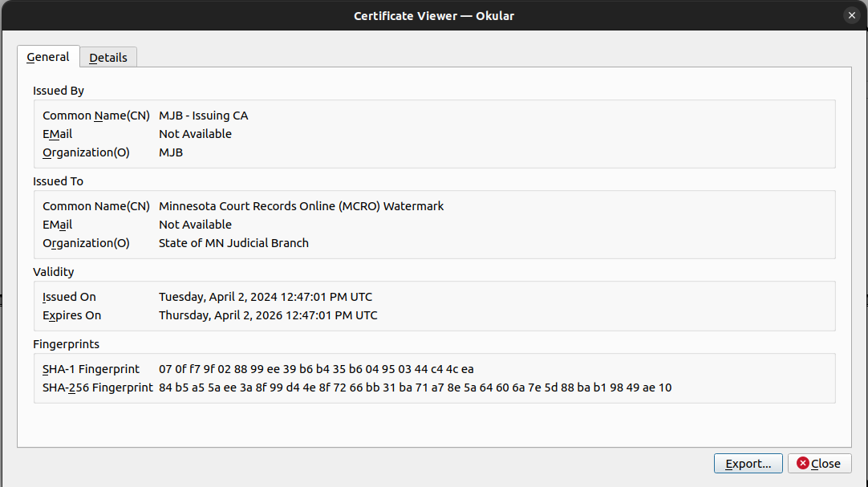Screen dimensions: 868x487
Task: Click the Certificate Viewer — Okular title bar
Action: (434, 15)
